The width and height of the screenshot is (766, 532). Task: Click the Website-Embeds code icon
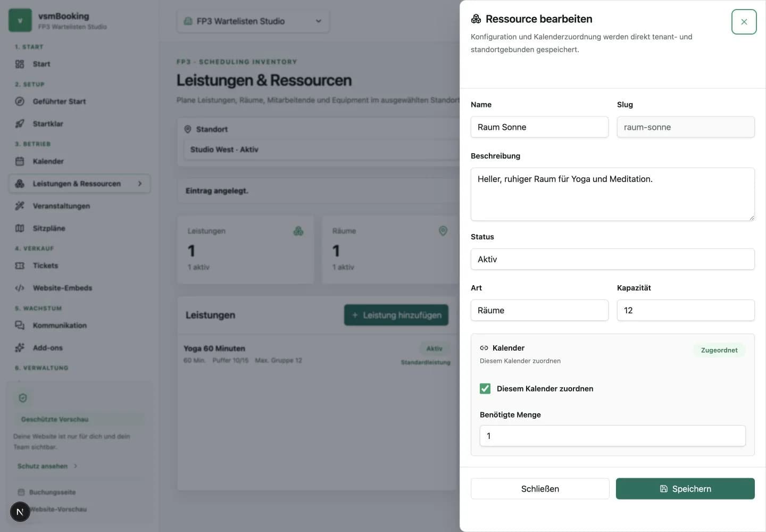click(x=20, y=288)
